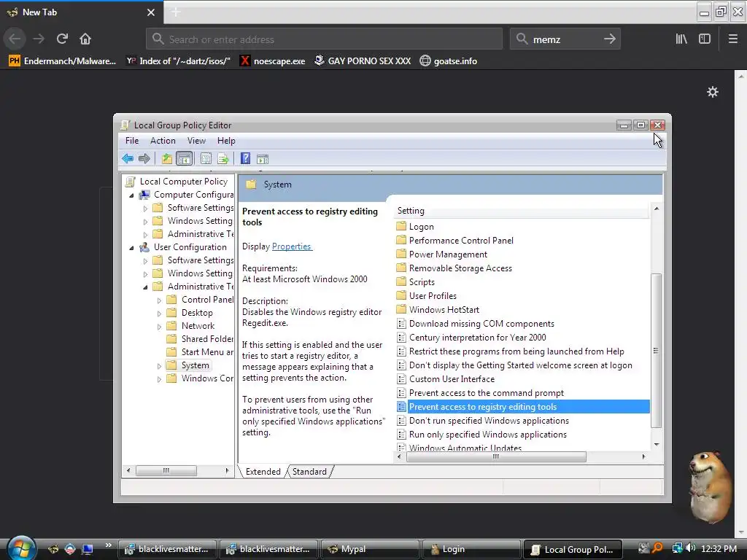Select Custom User Interface setting
Screen dimensions: 747x560
[x=452, y=379]
